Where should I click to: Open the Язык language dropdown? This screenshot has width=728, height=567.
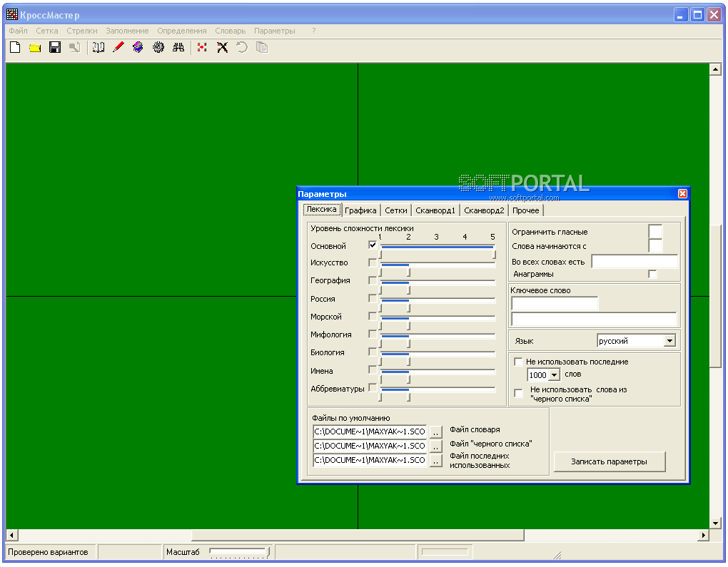pos(669,341)
